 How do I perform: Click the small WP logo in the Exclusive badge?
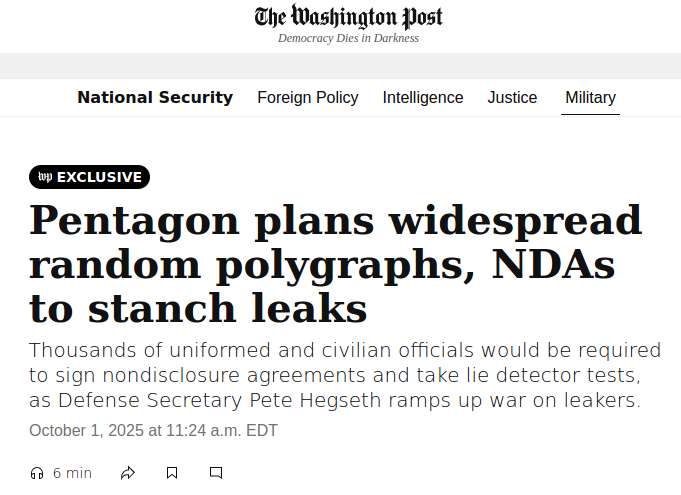click(45, 177)
